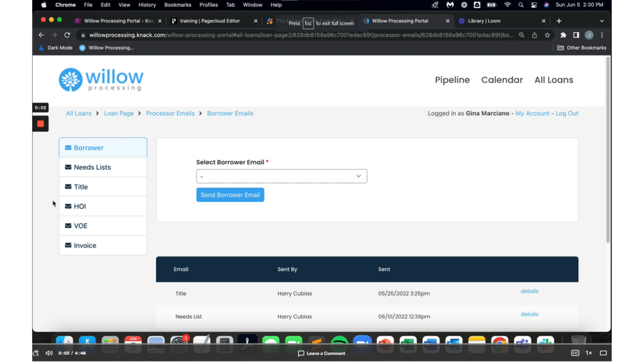Click the Leave a Comment control
Image resolution: width=644 pixels, height=362 pixels.
[321, 354]
